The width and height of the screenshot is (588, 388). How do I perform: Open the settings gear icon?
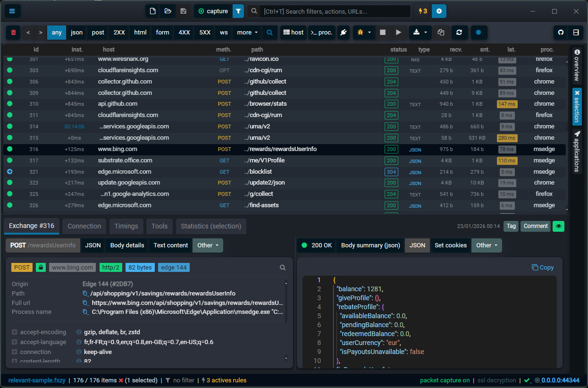tap(438, 10)
